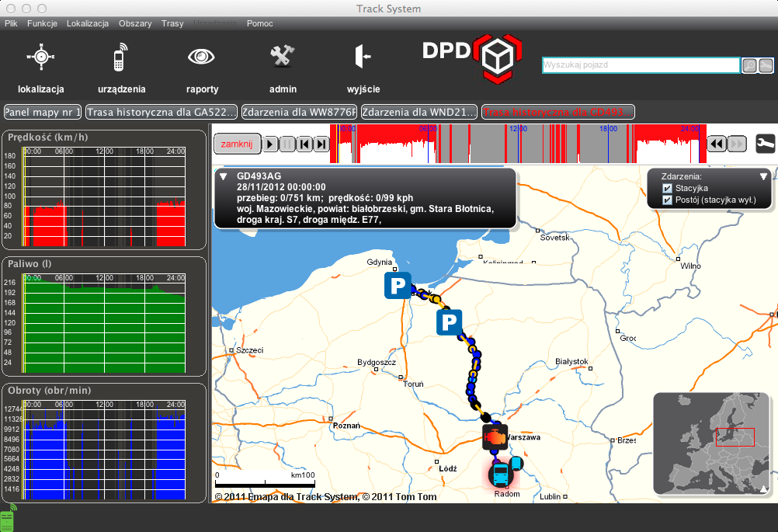The height and width of the screenshot is (532, 778).
Task: Click the Wilno city label
Action: click(x=691, y=266)
